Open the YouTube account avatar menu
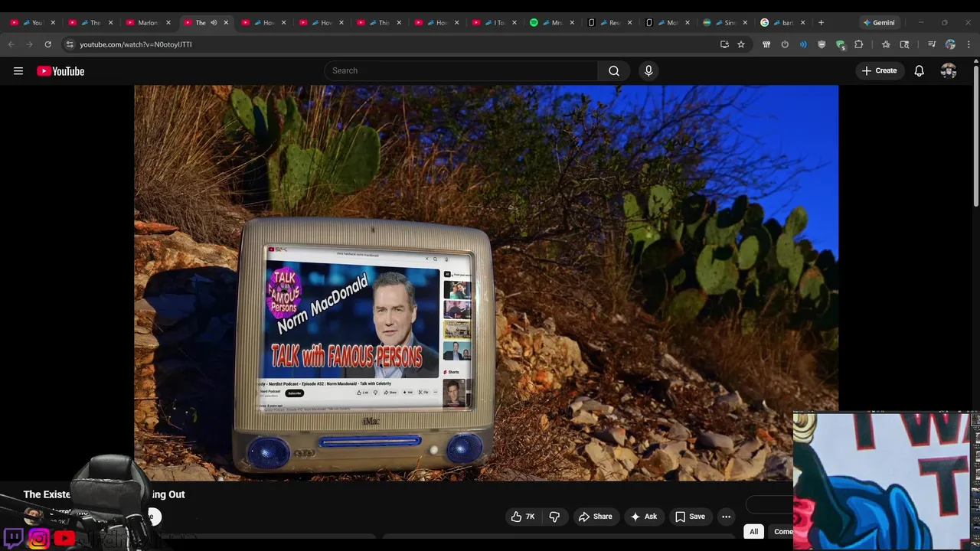980x551 pixels. pos(949,70)
